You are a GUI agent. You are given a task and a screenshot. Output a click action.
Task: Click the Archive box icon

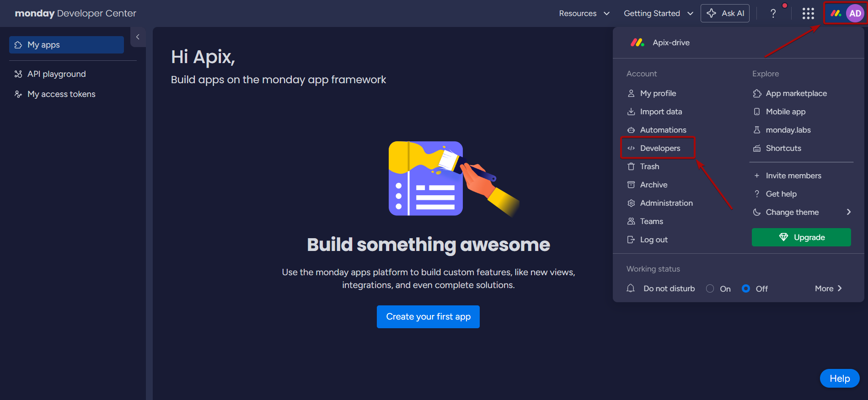(631, 185)
